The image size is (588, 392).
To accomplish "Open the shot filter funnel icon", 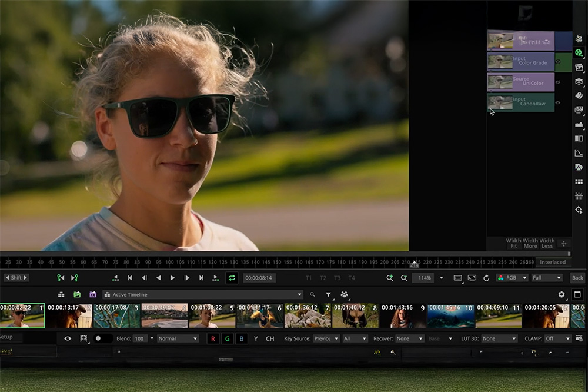I will coord(328,294).
